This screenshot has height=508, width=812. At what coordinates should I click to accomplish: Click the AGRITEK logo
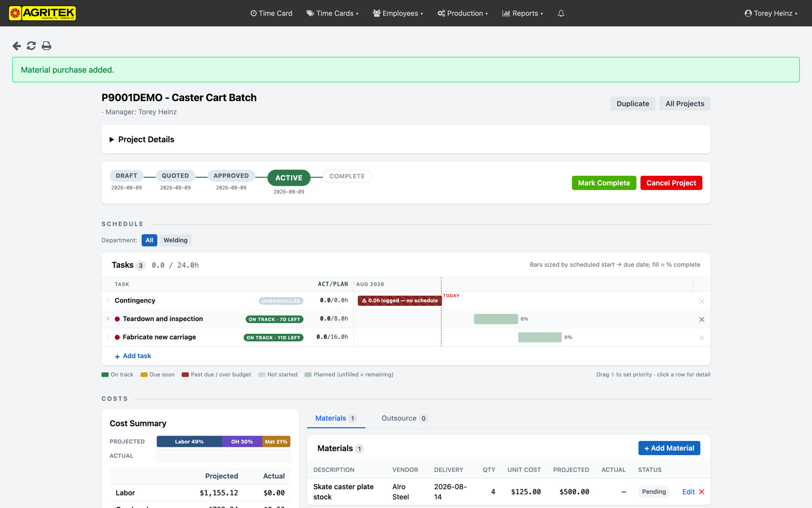[x=43, y=13]
